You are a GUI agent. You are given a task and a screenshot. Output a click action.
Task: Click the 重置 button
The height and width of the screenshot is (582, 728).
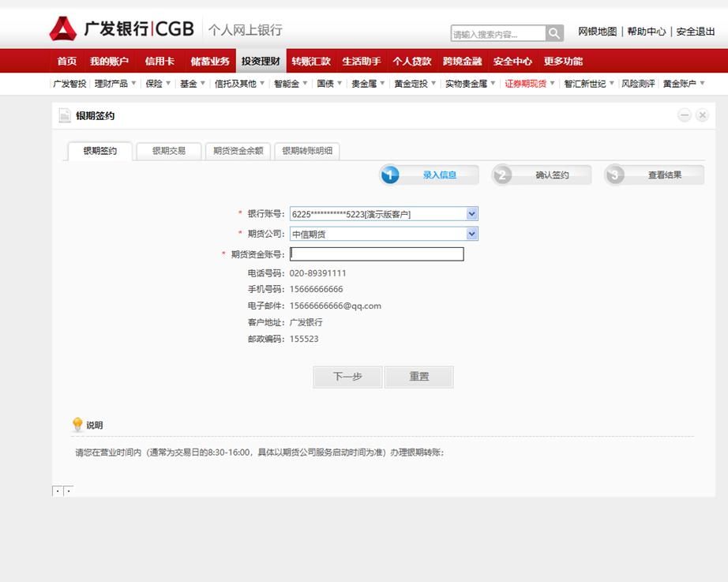[418, 377]
